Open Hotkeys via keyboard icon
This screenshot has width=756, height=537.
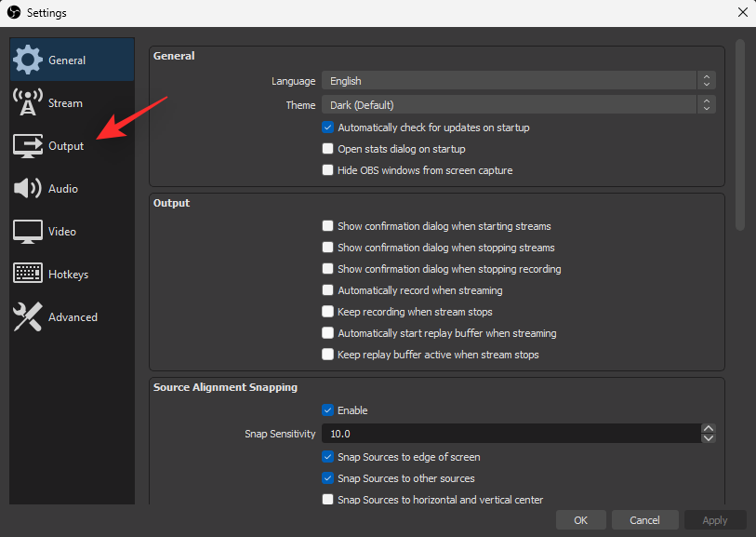(x=30, y=274)
